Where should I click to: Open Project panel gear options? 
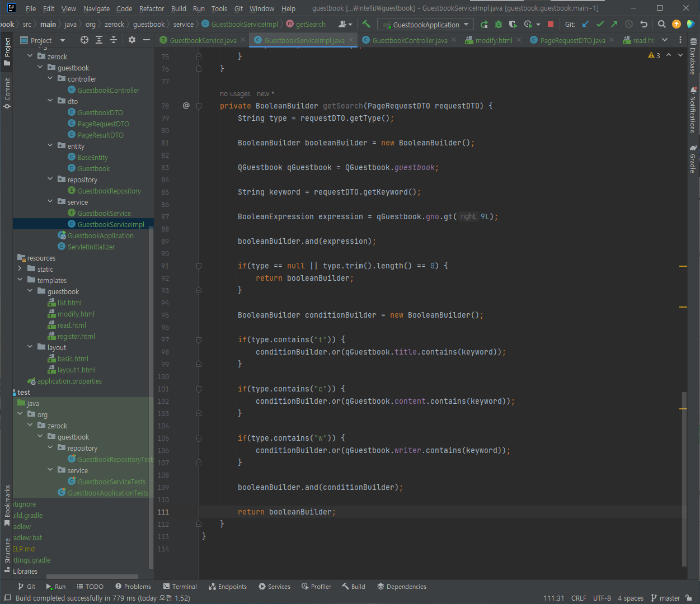132,40
